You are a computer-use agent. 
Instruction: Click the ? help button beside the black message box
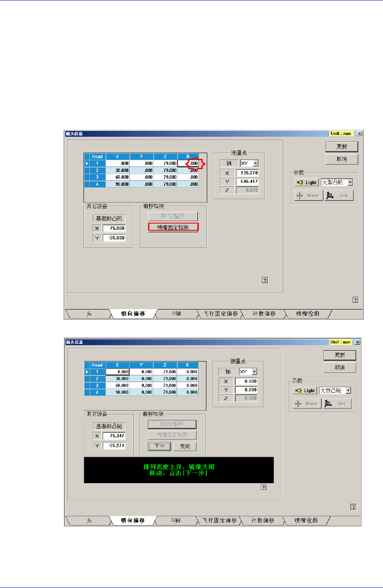(x=263, y=487)
